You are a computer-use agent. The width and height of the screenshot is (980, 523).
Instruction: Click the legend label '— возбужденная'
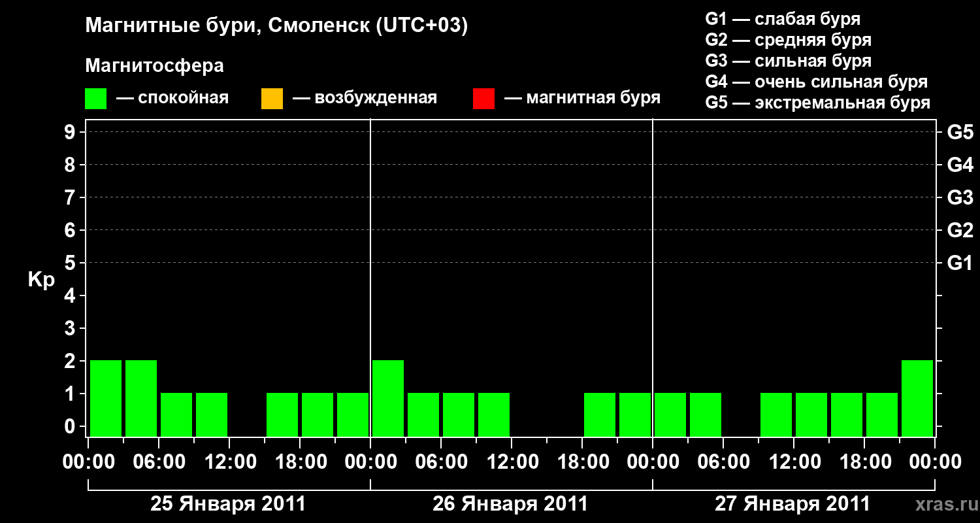click(x=365, y=99)
